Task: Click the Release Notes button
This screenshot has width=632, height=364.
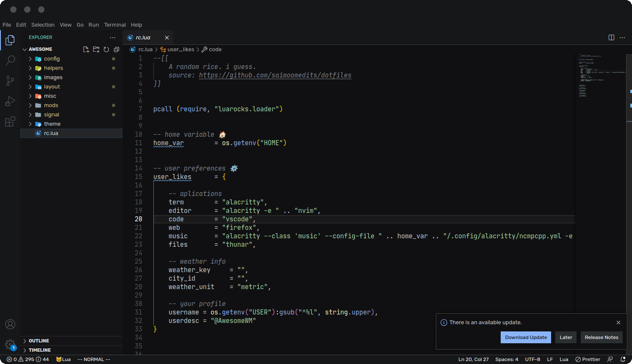Action: [x=602, y=337]
